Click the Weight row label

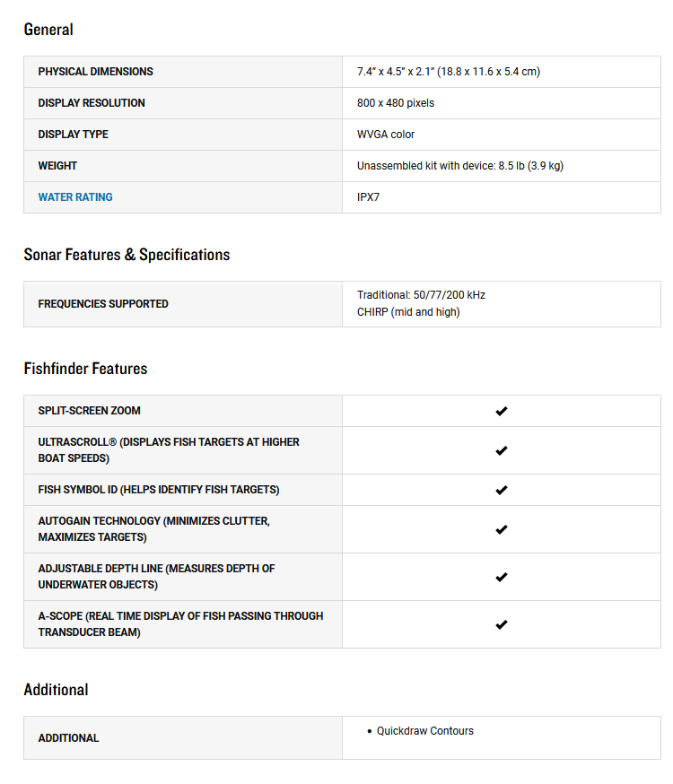(57, 166)
